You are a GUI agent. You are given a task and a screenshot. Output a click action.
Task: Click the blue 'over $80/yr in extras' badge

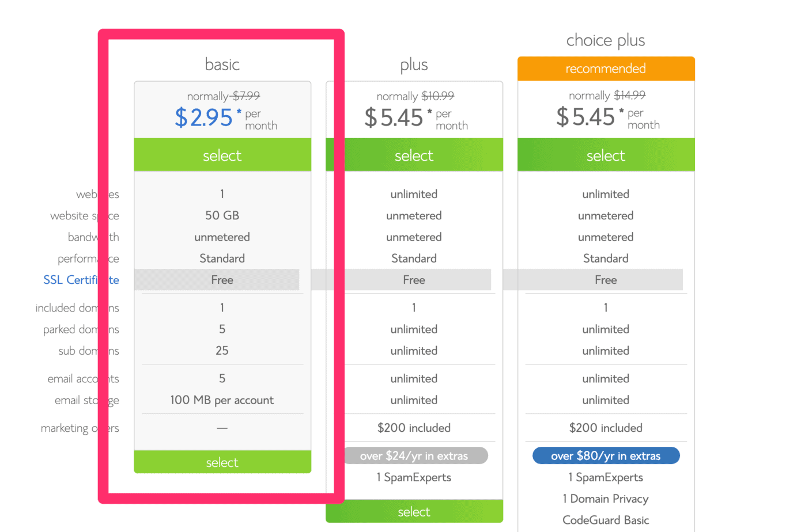pos(606,456)
